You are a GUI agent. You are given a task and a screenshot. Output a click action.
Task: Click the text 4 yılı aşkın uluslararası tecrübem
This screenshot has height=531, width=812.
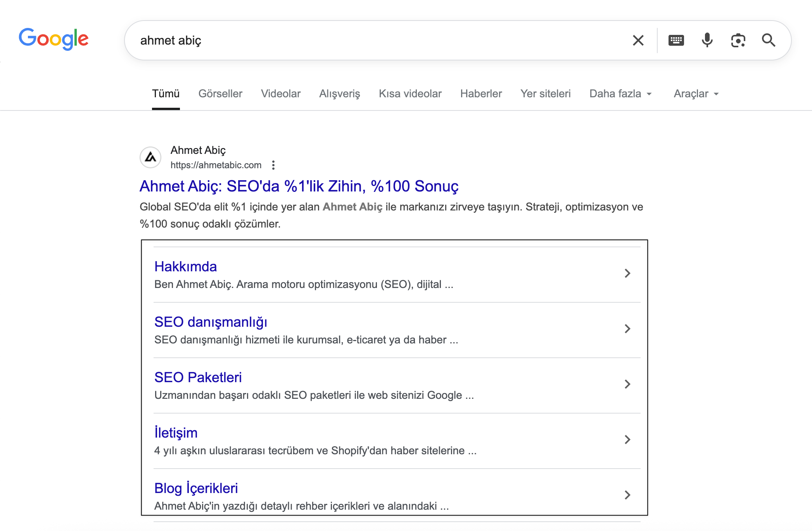click(x=315, y=451)
